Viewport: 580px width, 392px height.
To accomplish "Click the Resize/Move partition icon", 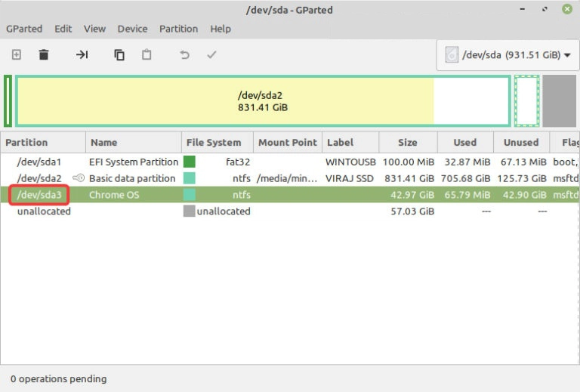I will click(82, 55).
